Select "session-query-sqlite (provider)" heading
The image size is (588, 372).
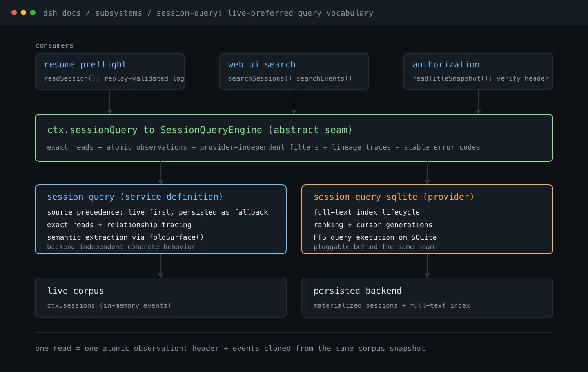click(x=394, y=197)
